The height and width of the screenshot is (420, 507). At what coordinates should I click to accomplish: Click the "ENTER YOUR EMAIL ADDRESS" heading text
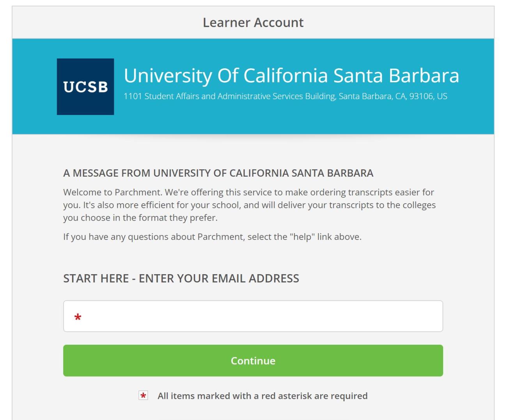point(219,278)
